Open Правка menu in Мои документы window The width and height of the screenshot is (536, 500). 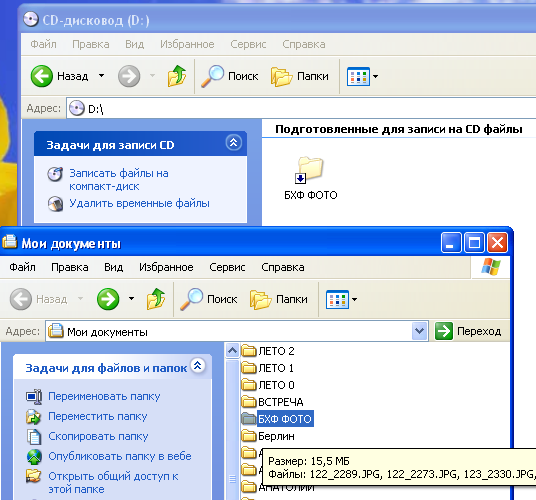tap(70, 267)
